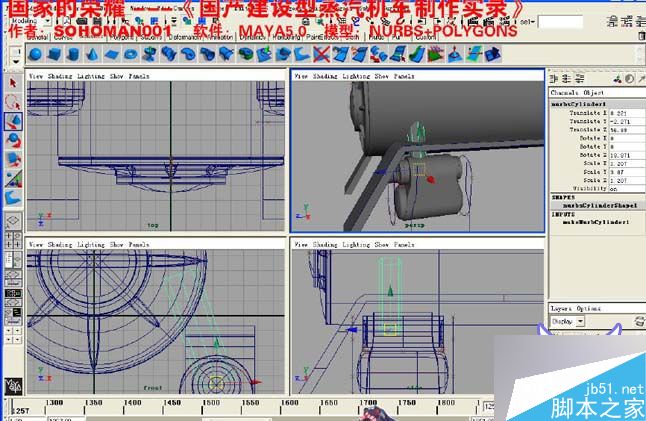Switch to four view layout
Image resolution: width=646 pixels, height=421 pixels.
13,240
